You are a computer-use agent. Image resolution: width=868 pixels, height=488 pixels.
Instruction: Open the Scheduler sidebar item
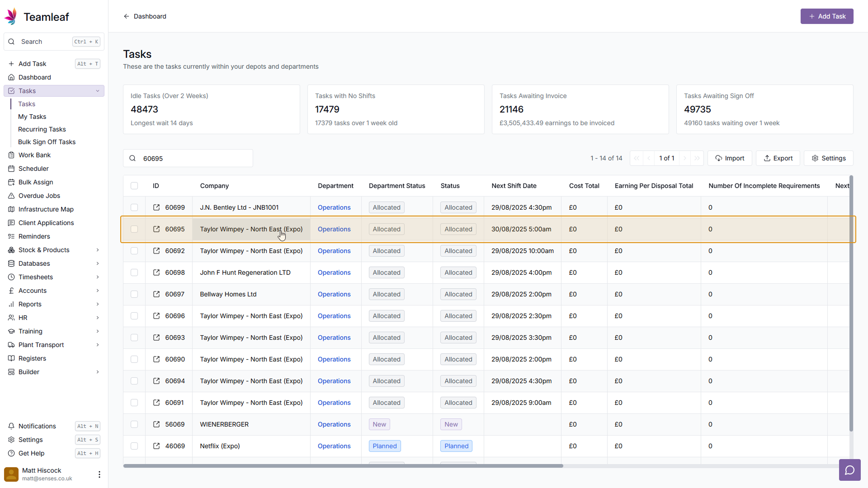tap(54, 169)
